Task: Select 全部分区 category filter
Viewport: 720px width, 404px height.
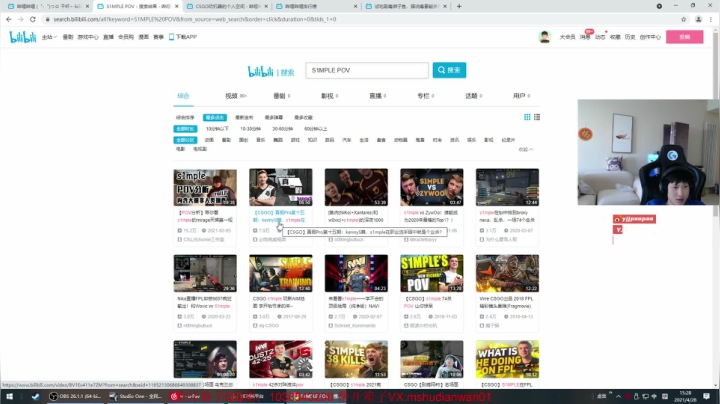Action: tap(185, 140)
